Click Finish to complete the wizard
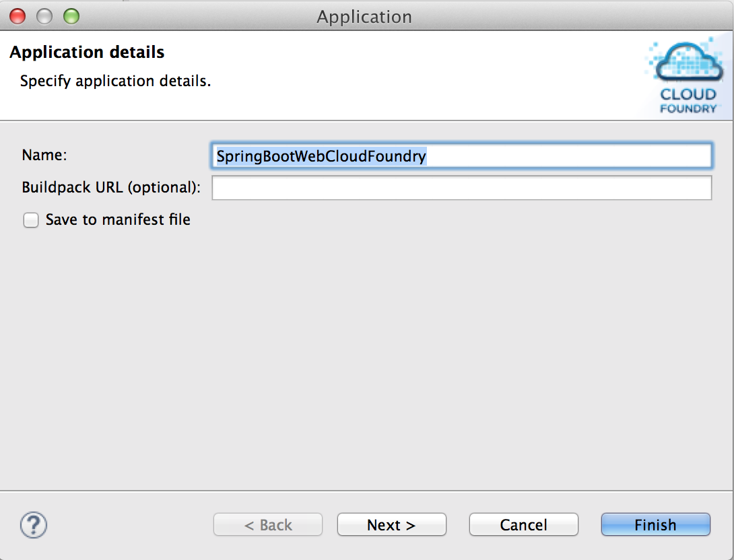The height and width of the screenshot is (560, 734). pyautogui.click(x=655, y=525)
